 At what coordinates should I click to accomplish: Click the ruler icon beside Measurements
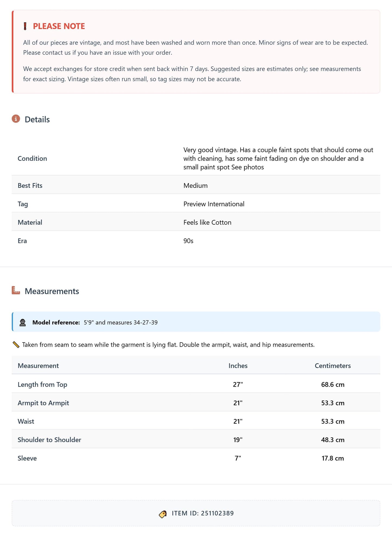pos(16,290)
